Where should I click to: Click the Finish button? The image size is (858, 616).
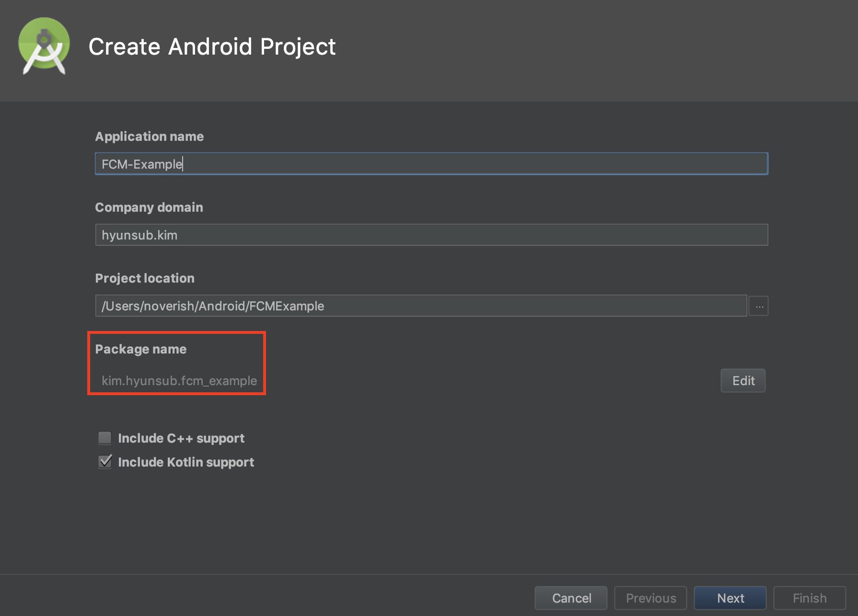click(810, 598)
